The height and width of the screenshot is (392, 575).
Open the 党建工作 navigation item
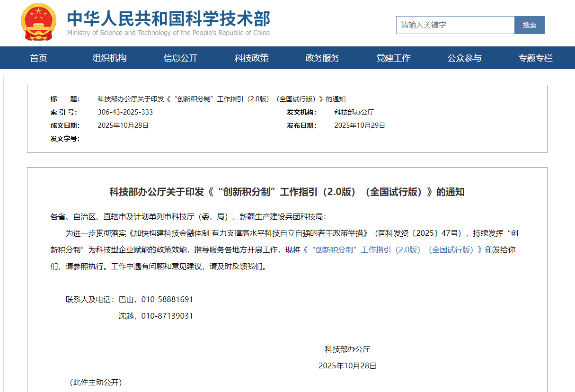pyautogui.click(x=393, y=58)
